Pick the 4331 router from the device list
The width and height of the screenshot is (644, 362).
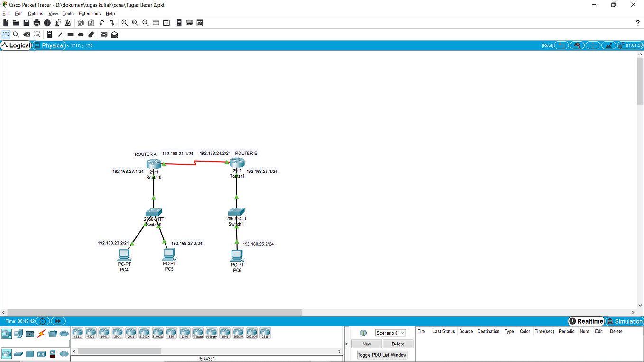77,333
